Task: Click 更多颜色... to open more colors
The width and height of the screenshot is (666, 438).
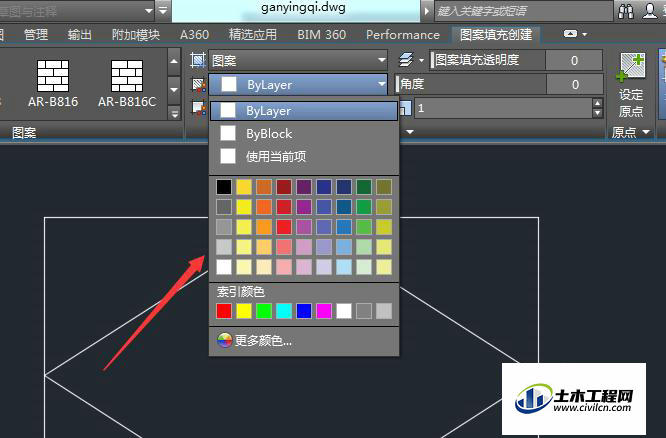Action: 263,341
